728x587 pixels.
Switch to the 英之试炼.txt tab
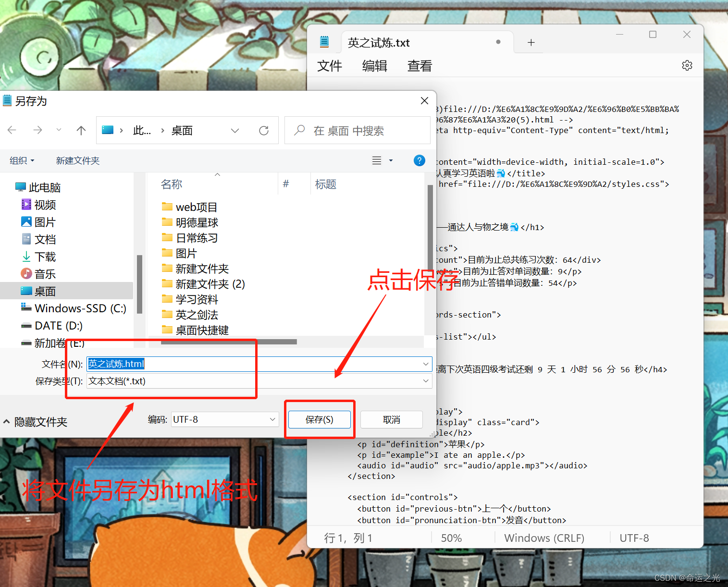pos(379,42)
